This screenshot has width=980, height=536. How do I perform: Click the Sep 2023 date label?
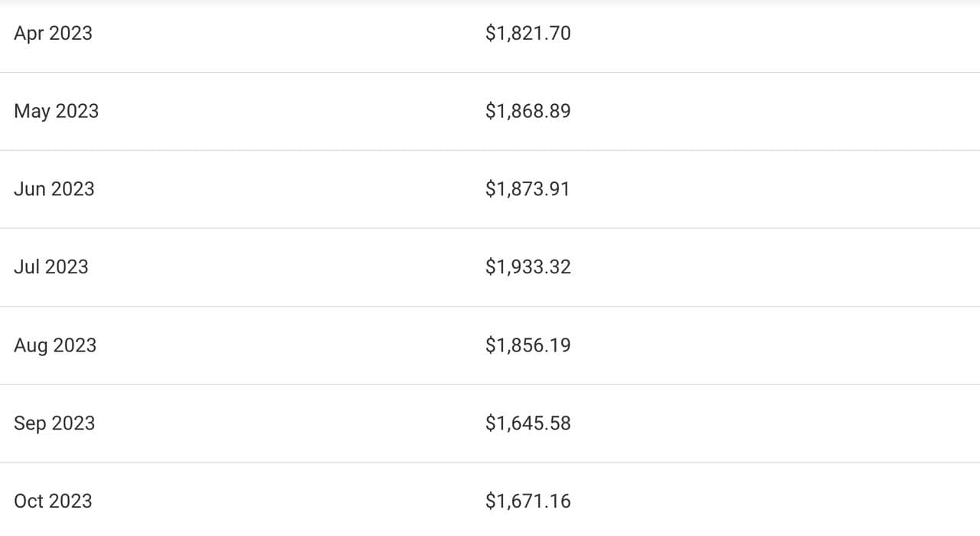(54, 423)
